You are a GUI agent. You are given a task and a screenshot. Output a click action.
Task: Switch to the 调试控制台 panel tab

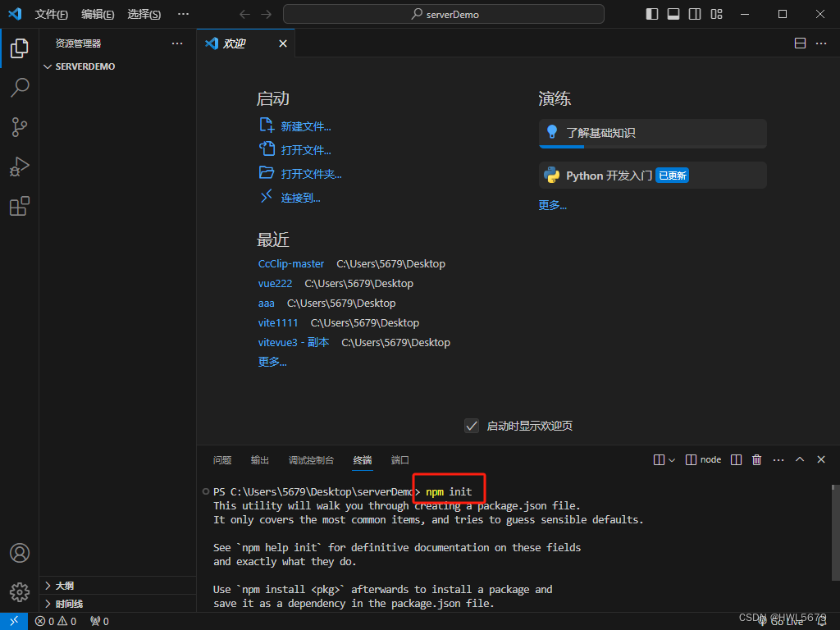coord(311,460)
